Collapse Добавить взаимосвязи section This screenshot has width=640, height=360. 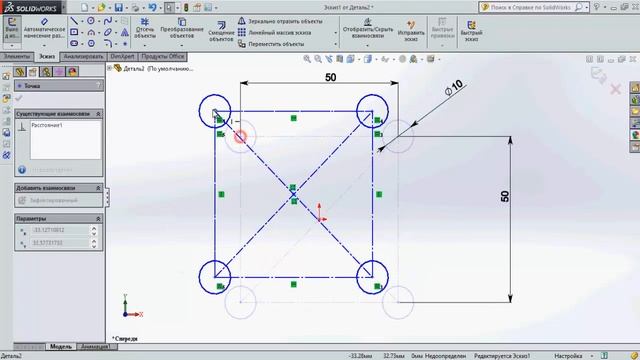98,188
